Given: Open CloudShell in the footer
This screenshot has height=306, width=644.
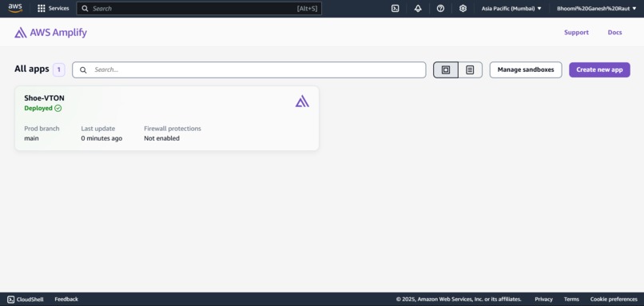Looking at the screenshot, I should (26, 299).
